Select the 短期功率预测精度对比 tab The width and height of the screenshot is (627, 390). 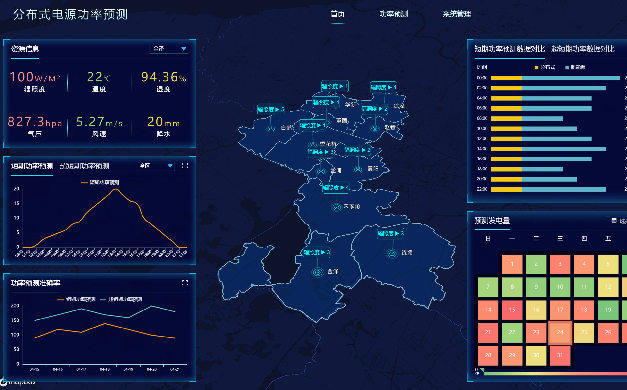pyautogui.click(x=509, y=49)
